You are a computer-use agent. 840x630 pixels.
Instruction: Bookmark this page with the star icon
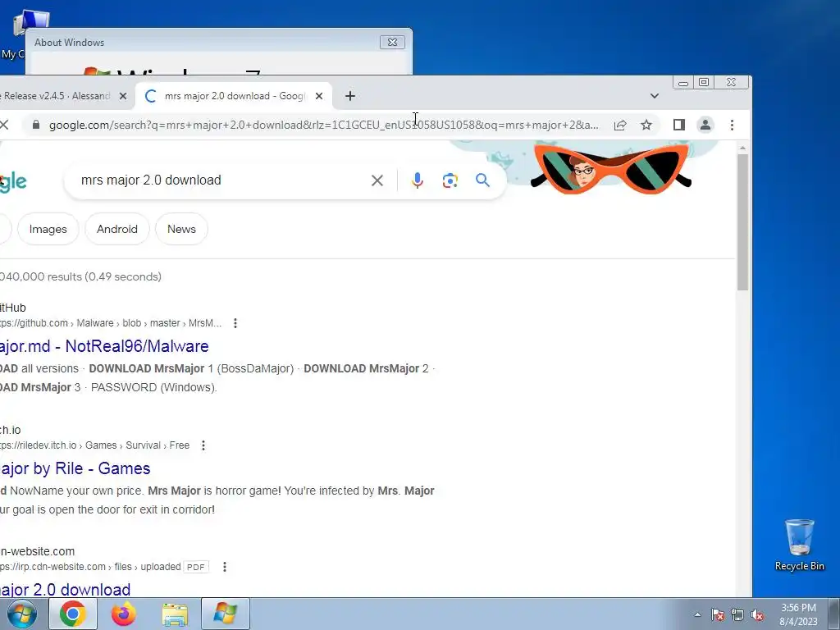[x=646, y=125]
